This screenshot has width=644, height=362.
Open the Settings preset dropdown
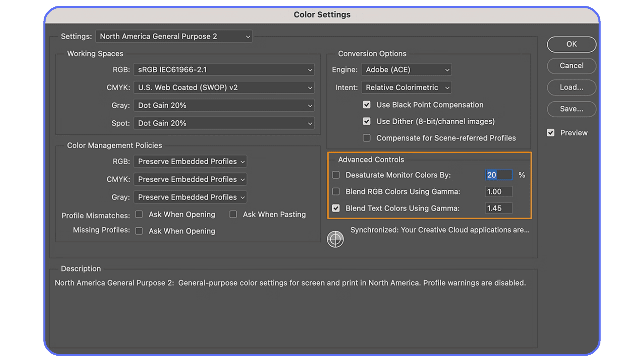174,36
